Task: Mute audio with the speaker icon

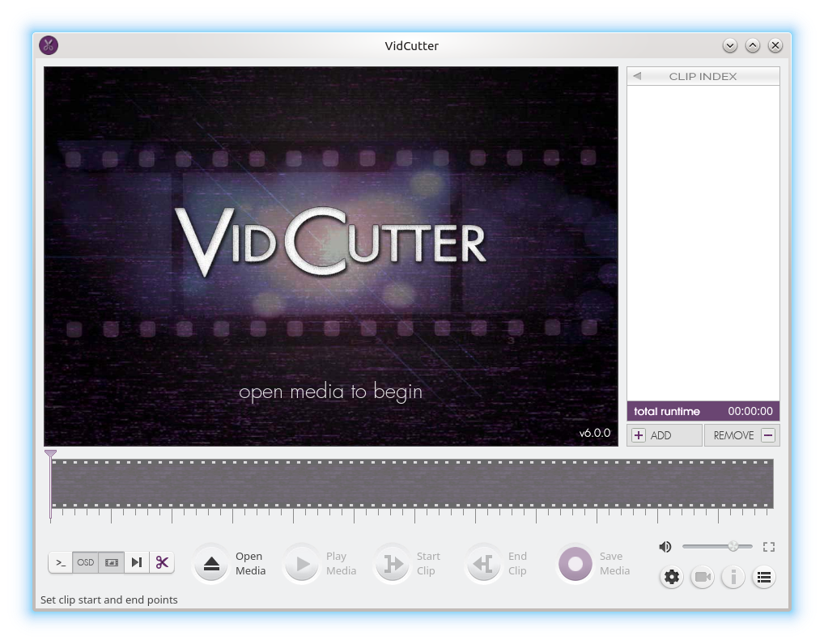Action: coord(665,547)
